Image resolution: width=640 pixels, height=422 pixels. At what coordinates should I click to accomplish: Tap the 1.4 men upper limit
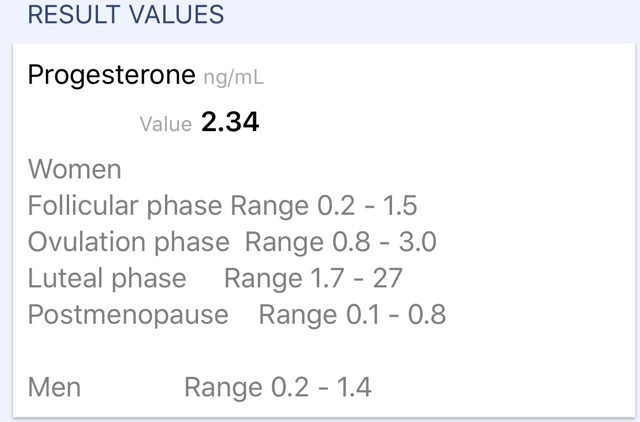(354, 387)
